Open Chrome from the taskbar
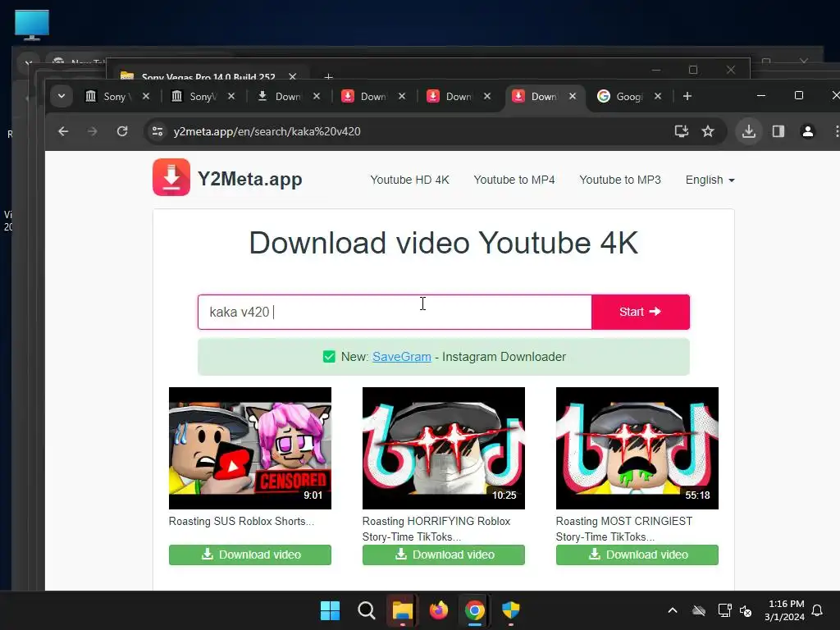 475,610
